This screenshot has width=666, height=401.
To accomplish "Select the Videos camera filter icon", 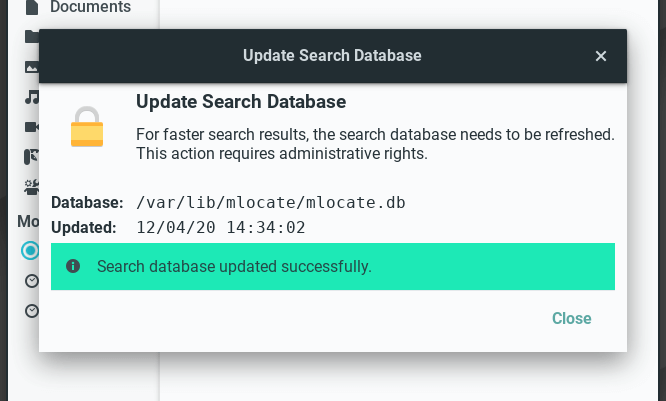I will tap(32, 127).
